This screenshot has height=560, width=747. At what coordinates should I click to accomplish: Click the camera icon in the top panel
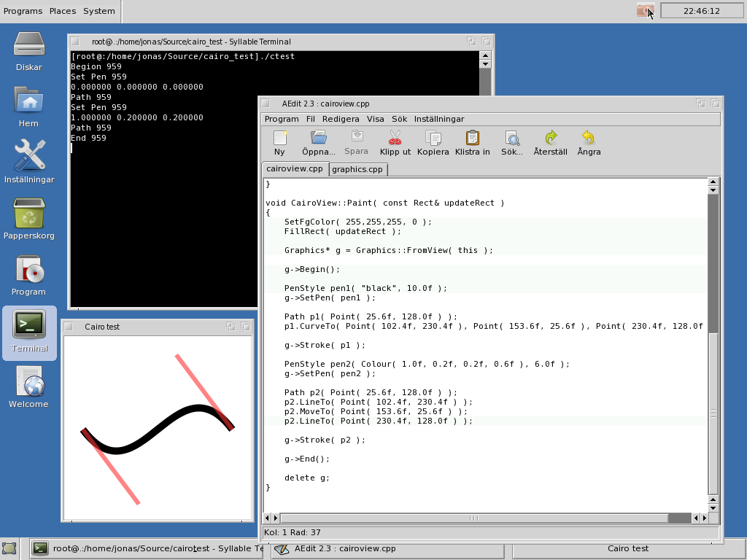tap(646, 10)
